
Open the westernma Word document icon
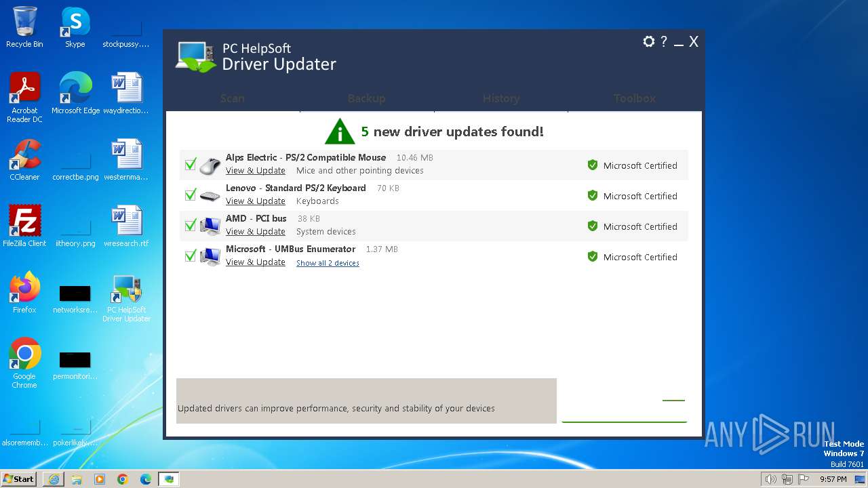pyautogui.click(x=126, y=160)
